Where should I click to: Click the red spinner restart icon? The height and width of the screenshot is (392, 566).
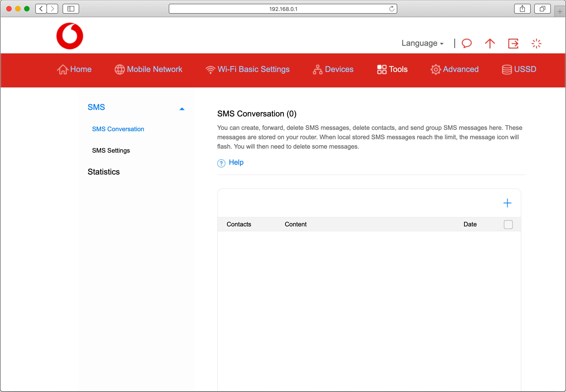[536, 44]
